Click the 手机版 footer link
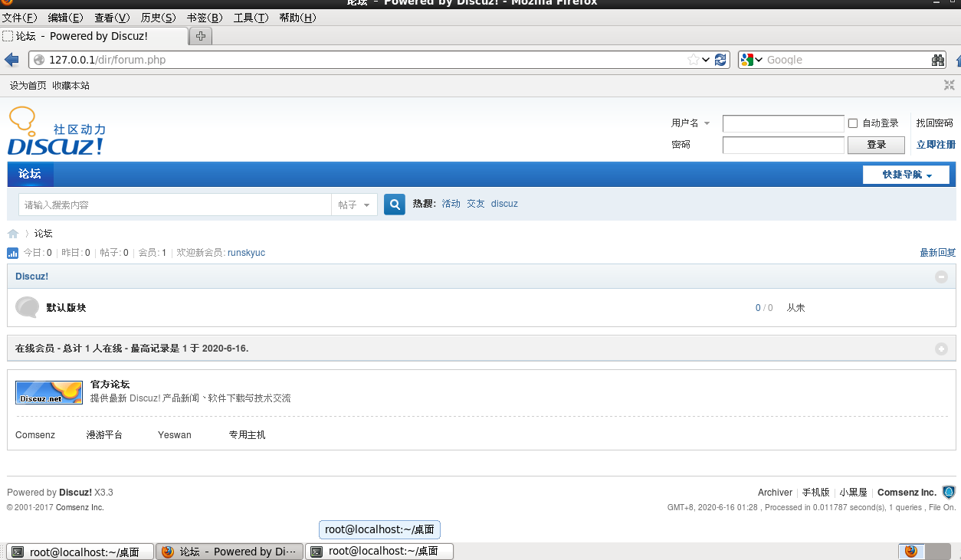The width and height of the screenshot is (961, 560). (x=815, y=493)
